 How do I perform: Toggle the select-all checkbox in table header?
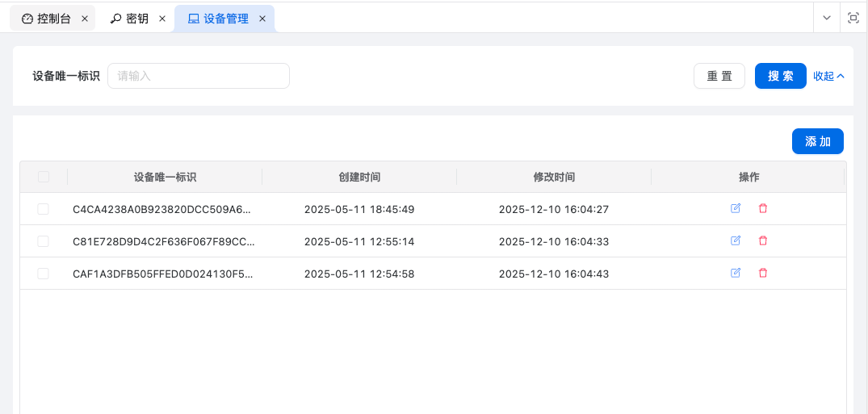click(44, 177)
